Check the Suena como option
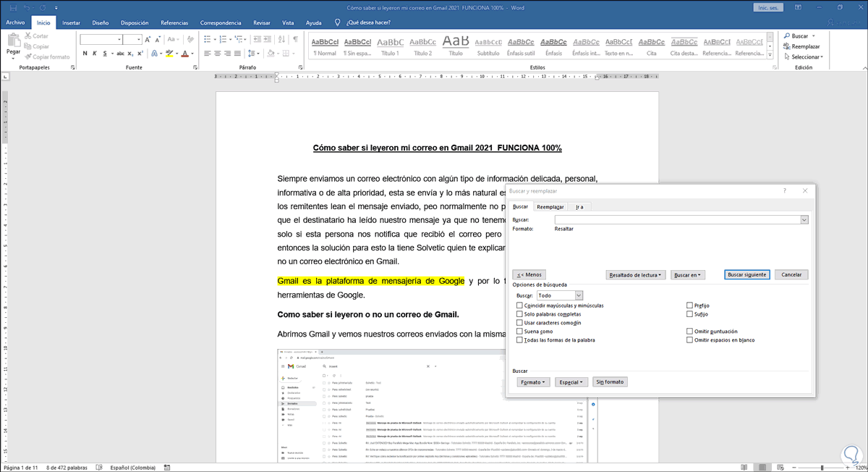Screen dimensions: 868x472 click(x=519, y=332)
